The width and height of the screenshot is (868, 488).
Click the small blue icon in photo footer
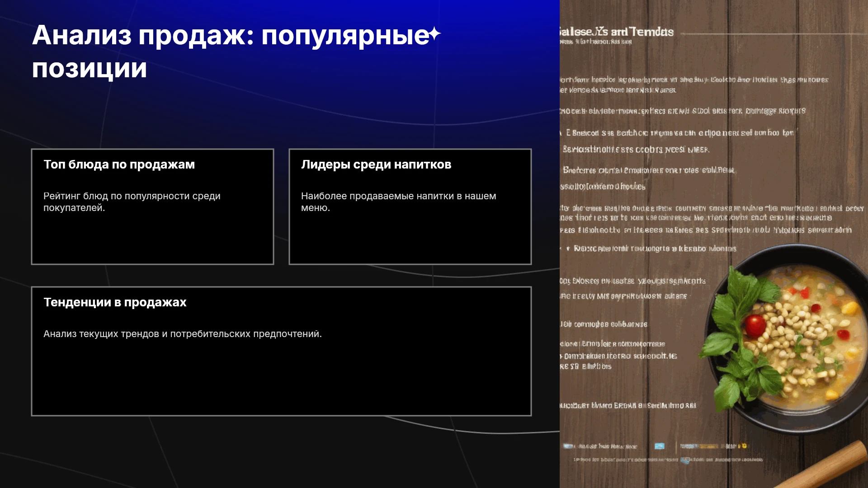660,446
